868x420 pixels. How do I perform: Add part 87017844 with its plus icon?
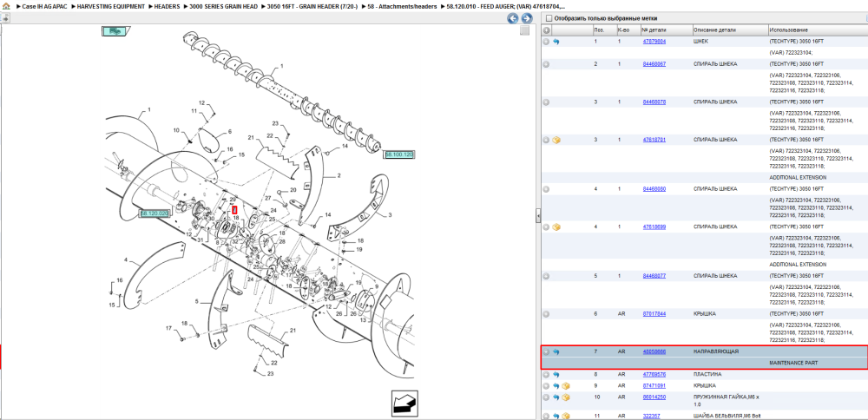pyautogui.click(x=546, y=314)
